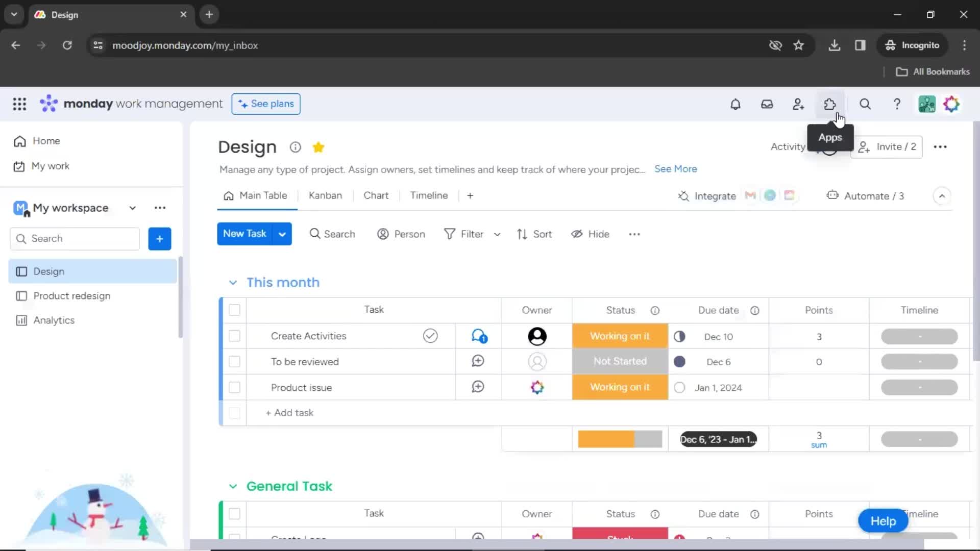
Task: Toggle checkbox for To be reviewed task
Action: [234, 361]
